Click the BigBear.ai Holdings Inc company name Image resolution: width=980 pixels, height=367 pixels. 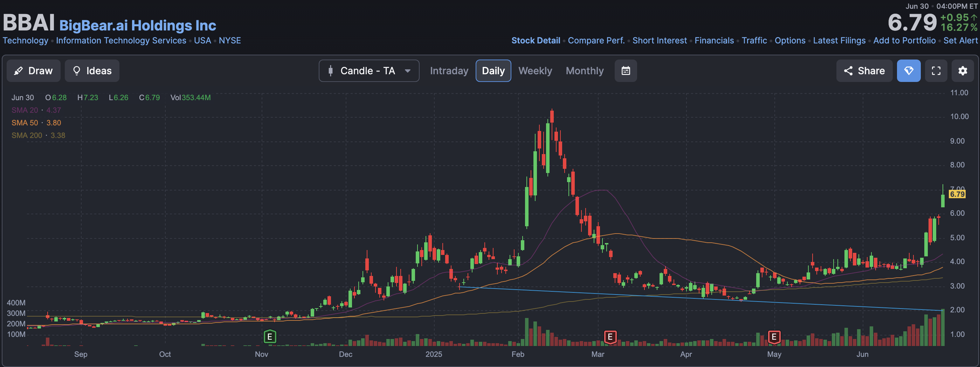(x=138, y=26)
